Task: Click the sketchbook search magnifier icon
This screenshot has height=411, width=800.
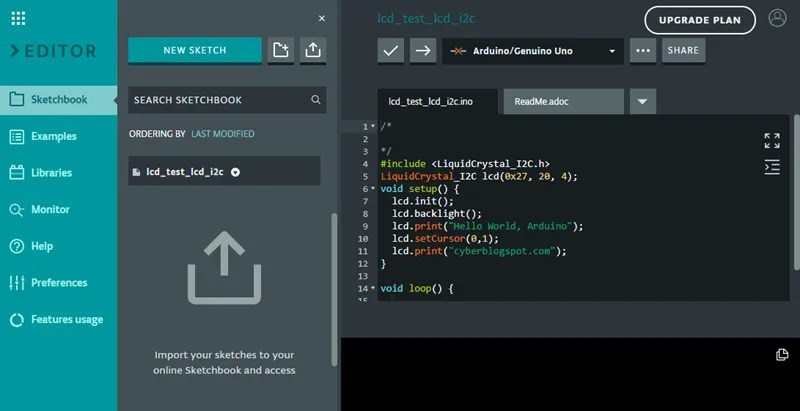Action: (x=316, y=99)
